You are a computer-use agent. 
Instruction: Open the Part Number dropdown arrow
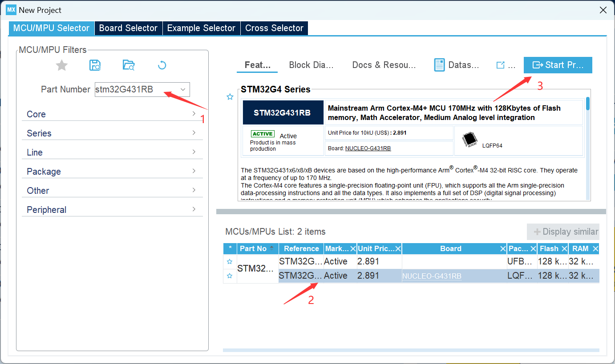click(x=183, y=89)
